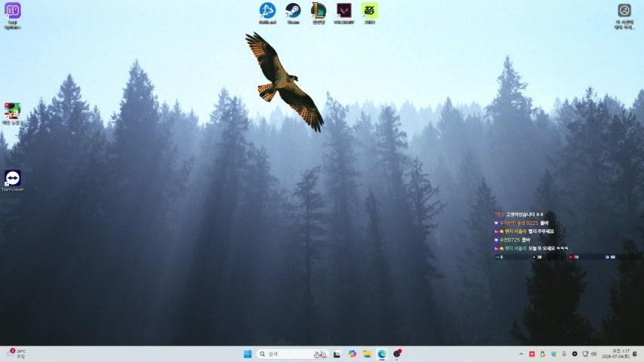
Task: Open the Windows Start menu
Action: point(248,354)
